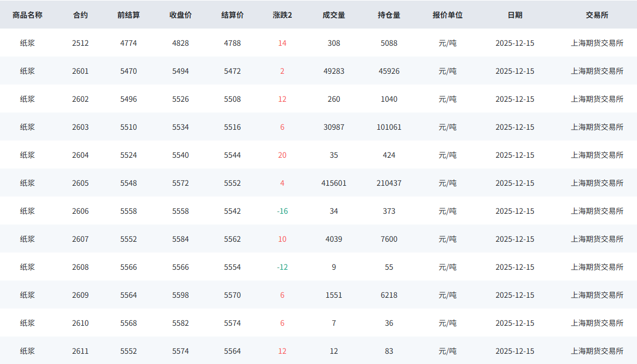
Task: Select the 持仓量 column header
Action: point(389,15)
